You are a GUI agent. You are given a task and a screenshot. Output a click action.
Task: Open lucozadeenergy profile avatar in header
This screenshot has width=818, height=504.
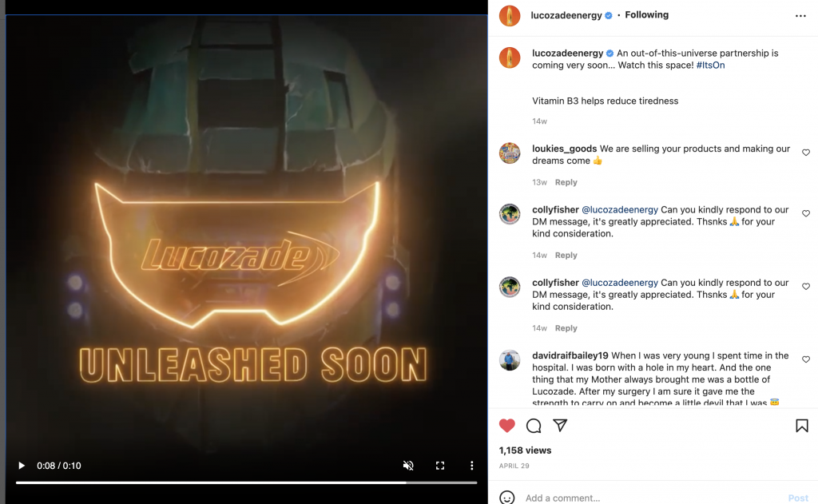pos(510,16)
